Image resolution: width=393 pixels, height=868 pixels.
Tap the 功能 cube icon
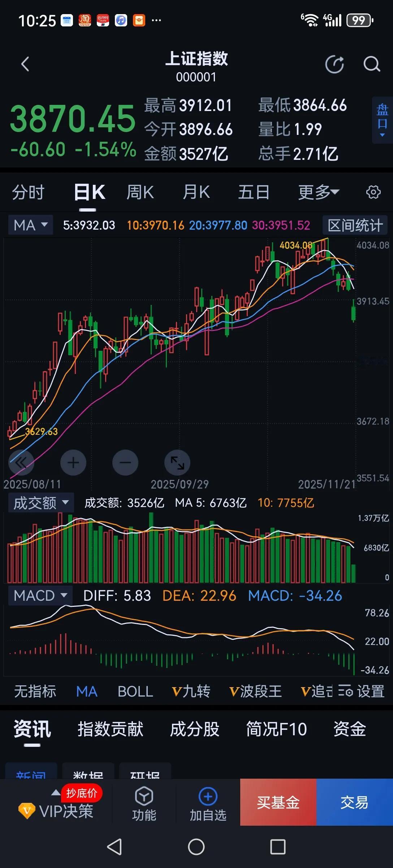144,796
